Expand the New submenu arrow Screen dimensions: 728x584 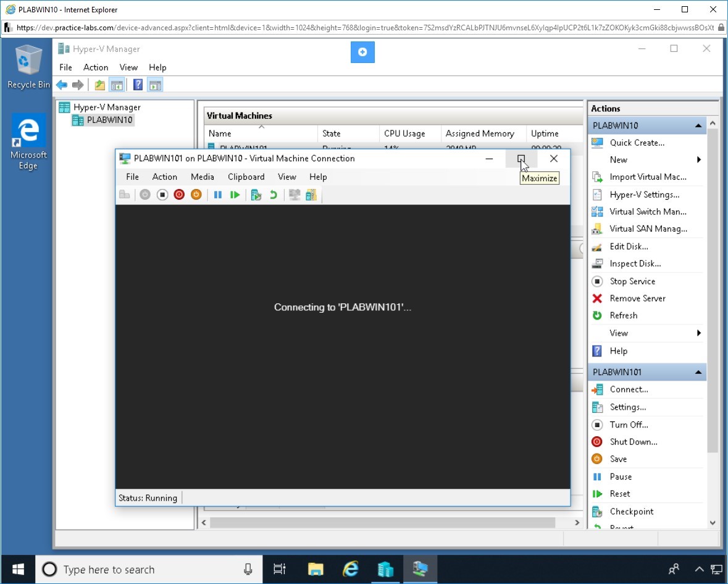(699, 160)
